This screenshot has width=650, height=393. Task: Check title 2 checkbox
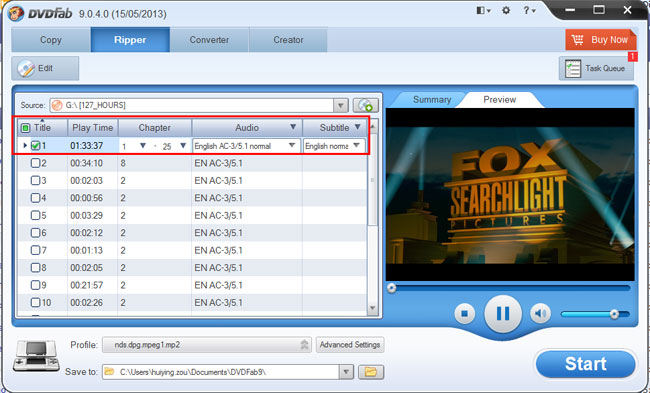click(36, 163)
